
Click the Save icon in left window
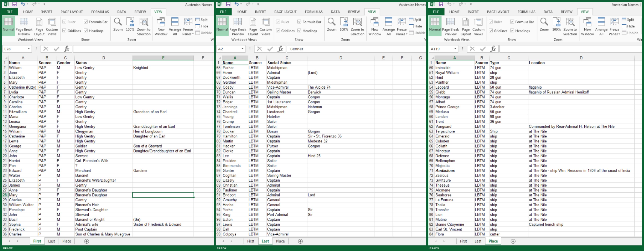coord(15,4)
